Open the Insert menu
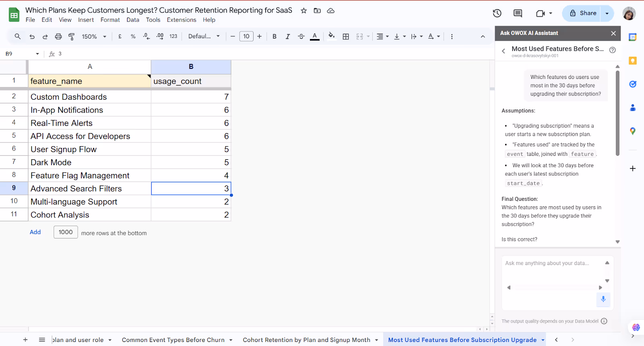Screen dimensions: 644x346 click(x=86, y=20)
